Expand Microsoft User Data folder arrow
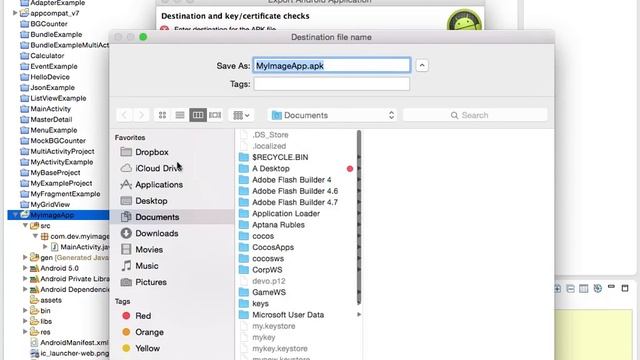The image size is (640, 360). coord(359,315)
